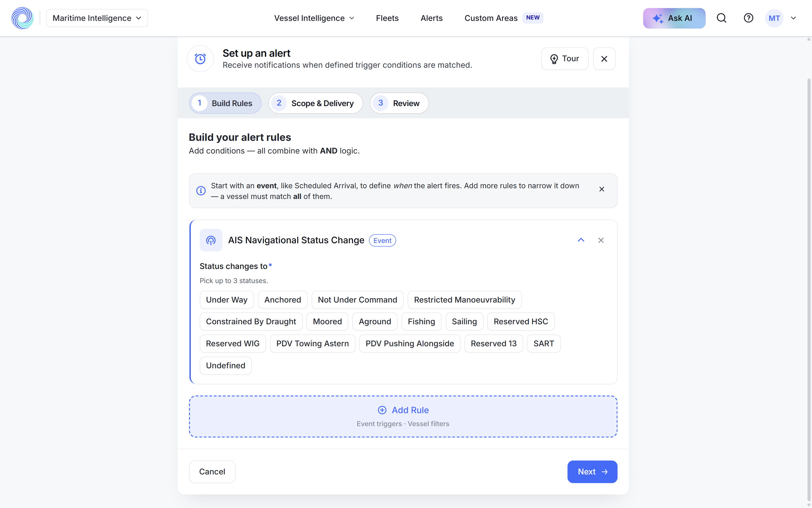The image size is (812, 508).
Task: Toggle the Anchored status chip
Action: point(283,300)
